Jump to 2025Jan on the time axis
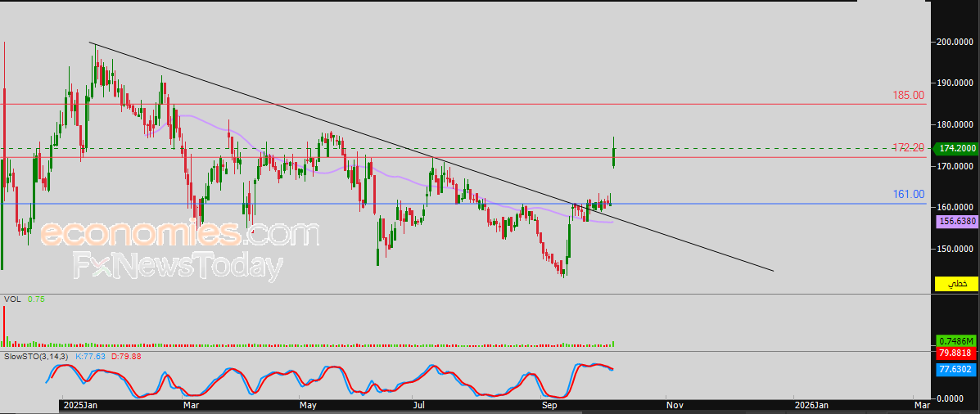Image resolution: width=980 pixels, height=414 pixels. (x=81, y=405)
